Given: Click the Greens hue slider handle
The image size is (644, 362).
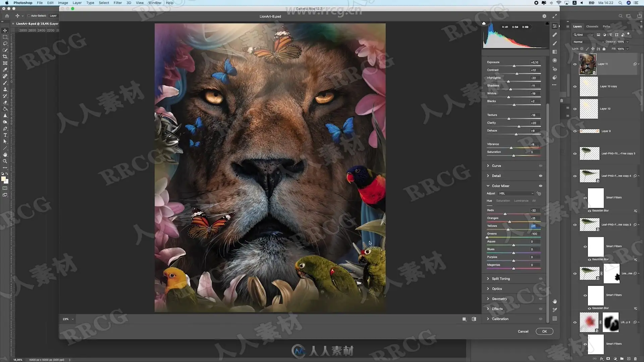Looking at the screenshot, I should coord(487,237).
